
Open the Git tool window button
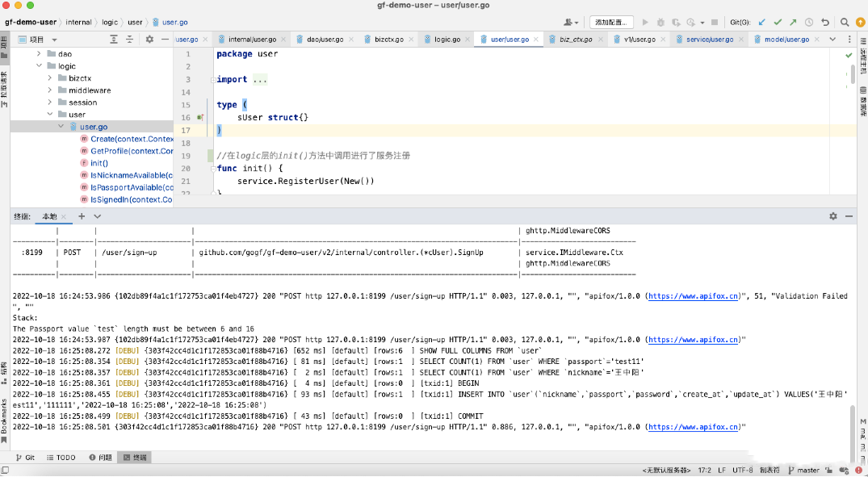25,458
